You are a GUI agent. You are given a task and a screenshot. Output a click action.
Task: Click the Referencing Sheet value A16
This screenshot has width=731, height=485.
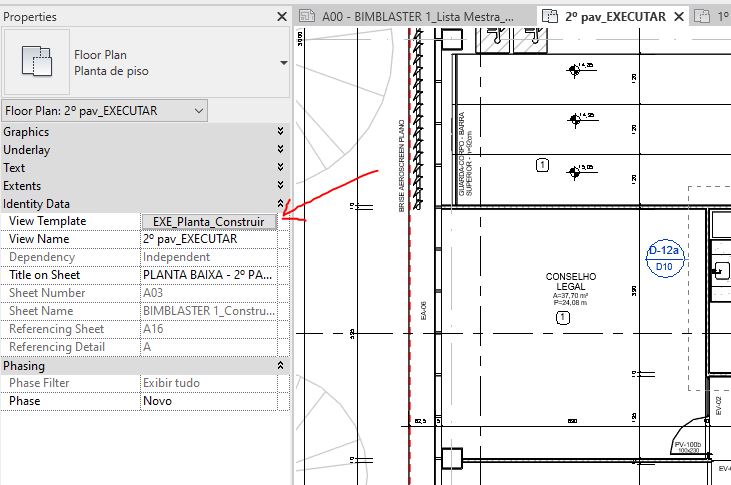click(x=209, y=329)
